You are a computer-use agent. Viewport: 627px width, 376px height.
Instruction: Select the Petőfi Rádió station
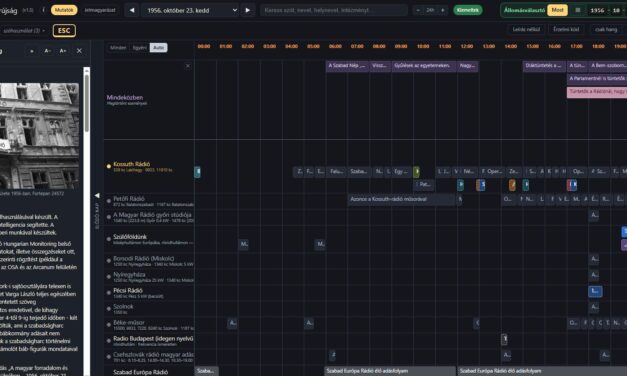tap(129, 198)
